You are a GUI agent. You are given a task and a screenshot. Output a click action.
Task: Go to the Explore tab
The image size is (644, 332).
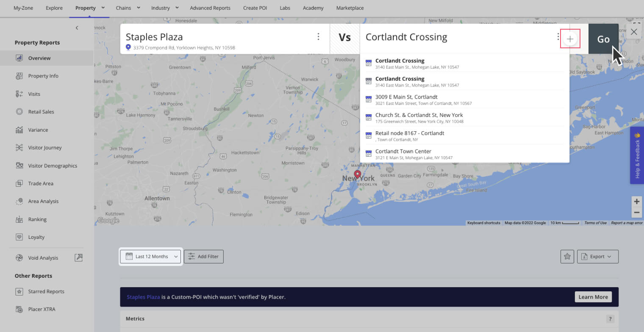54,8
